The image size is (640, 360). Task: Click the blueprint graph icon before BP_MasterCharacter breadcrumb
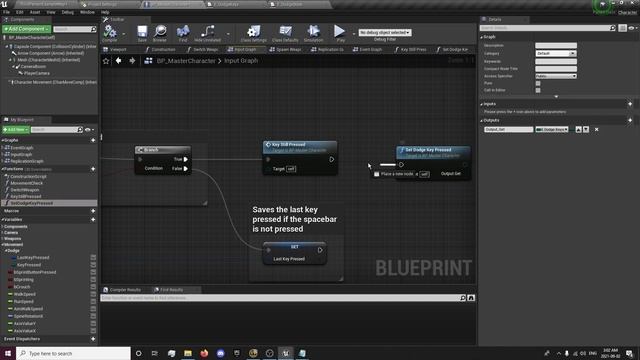point(148,61)
